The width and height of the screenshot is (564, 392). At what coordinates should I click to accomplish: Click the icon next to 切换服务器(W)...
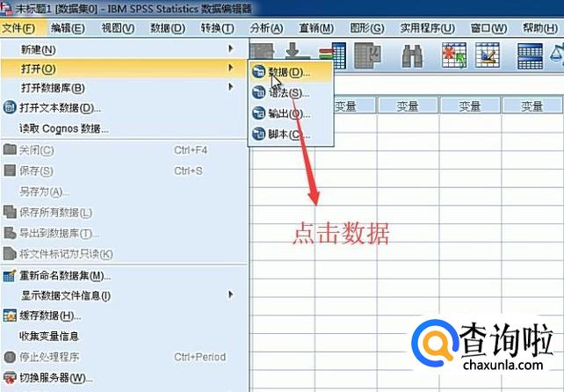pos(10,378)
